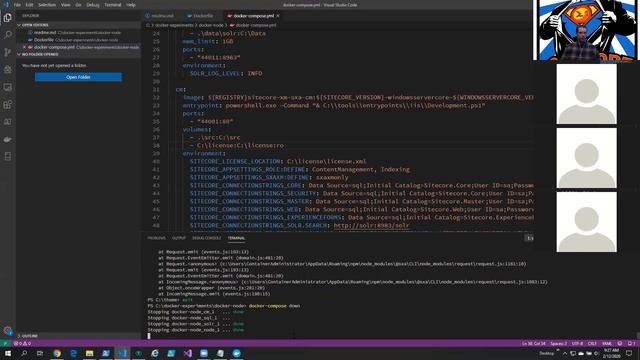Image resolution: width=640 pixels, height=360 pixels.
Task: Open the terminal selector dropdown in the panel
Action: coord(529,238)
